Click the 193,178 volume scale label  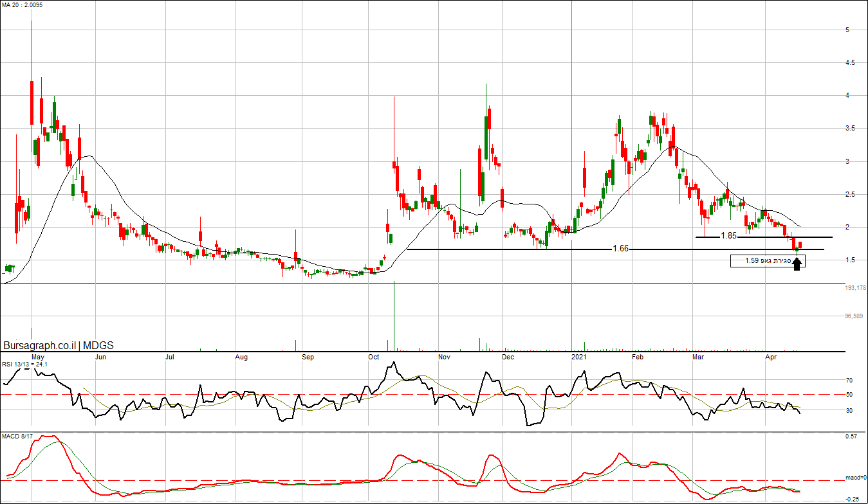coord(856,288)
